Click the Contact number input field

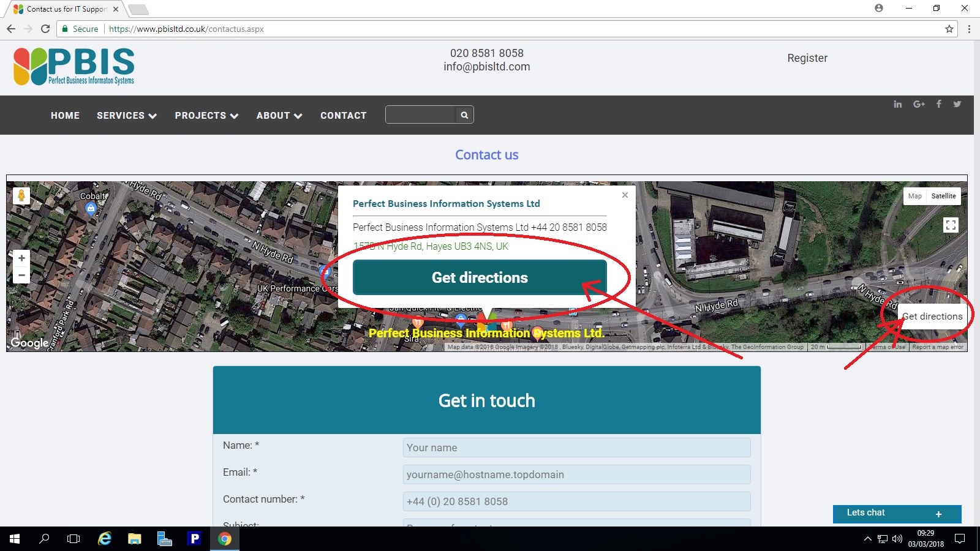pos(576,501)
